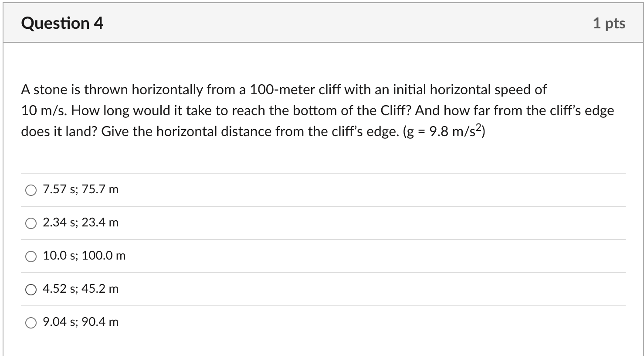Click the Question 4 heading
The image size is (644, 356).
(x=62, y=23)
